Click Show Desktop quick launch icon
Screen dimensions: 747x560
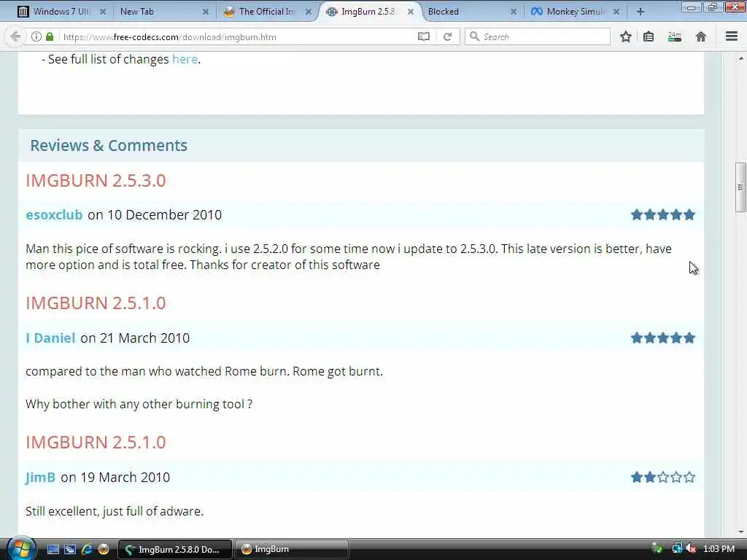point(53,550)
